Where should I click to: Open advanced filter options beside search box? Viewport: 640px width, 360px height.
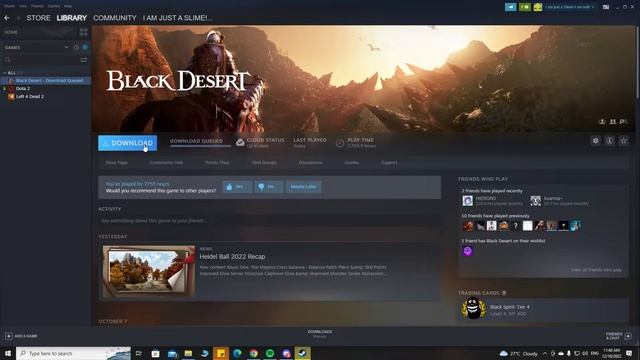(84, 60)
